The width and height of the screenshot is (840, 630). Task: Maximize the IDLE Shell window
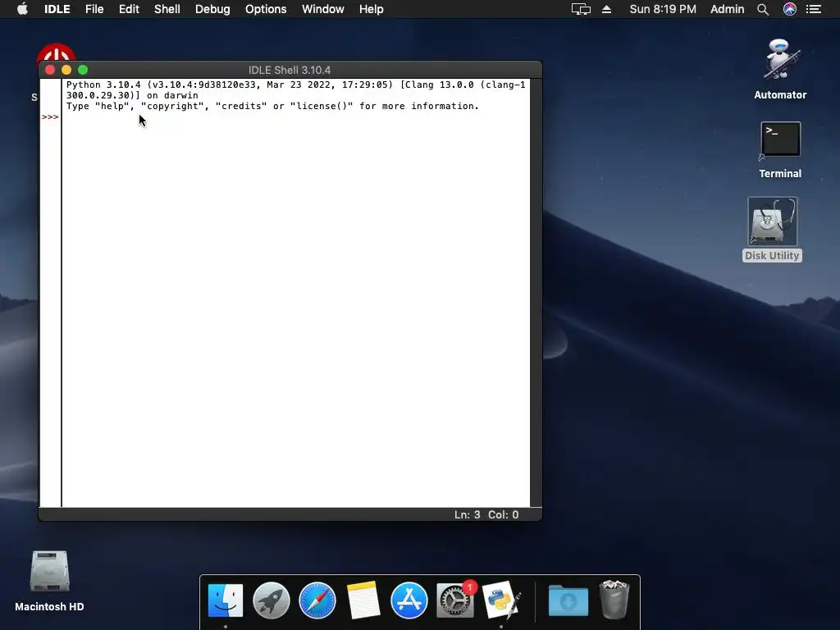(83, 70)
